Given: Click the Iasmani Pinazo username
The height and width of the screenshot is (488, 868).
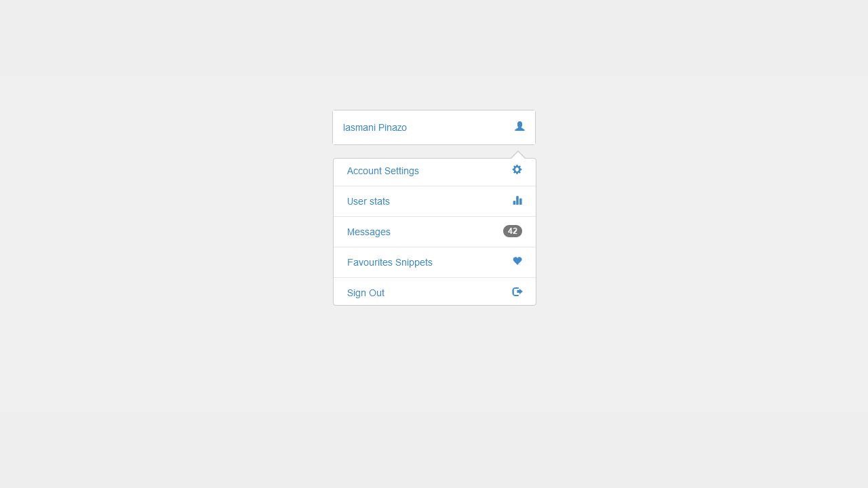Looking at the screenshot, I should coord(375,127).
